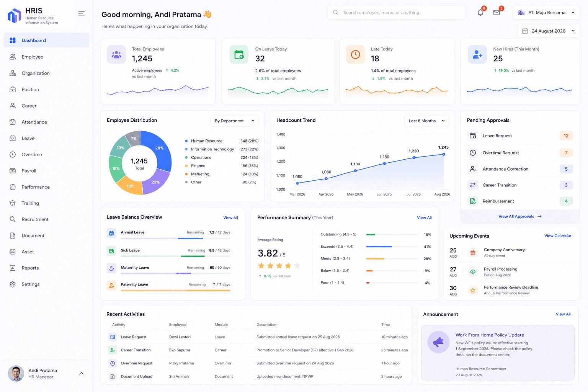The height and width of the screenshot is (392, 588).
Task: Click the Exceeds rating progress bar
Action: coord(392,247)
